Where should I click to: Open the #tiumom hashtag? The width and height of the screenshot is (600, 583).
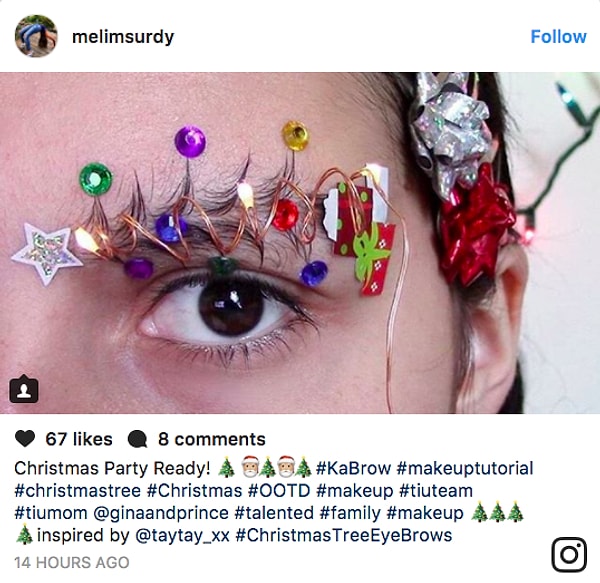coord(49,513)
